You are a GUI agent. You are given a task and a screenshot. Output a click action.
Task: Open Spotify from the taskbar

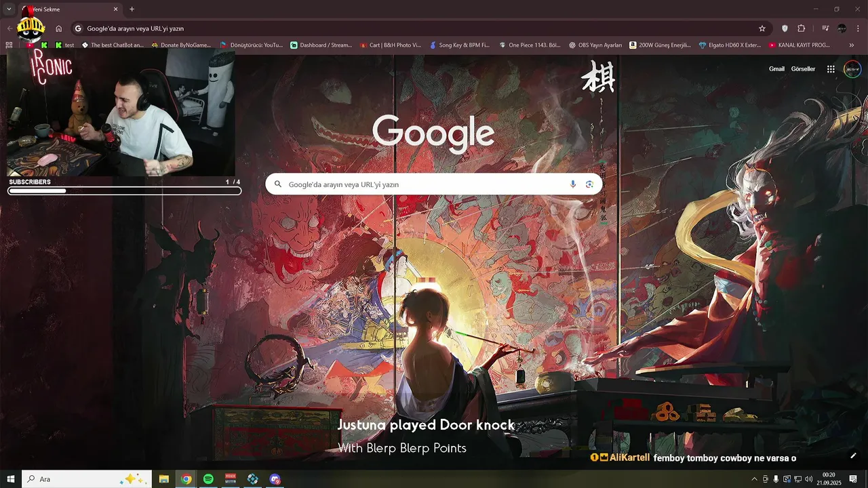pos(208,479)
